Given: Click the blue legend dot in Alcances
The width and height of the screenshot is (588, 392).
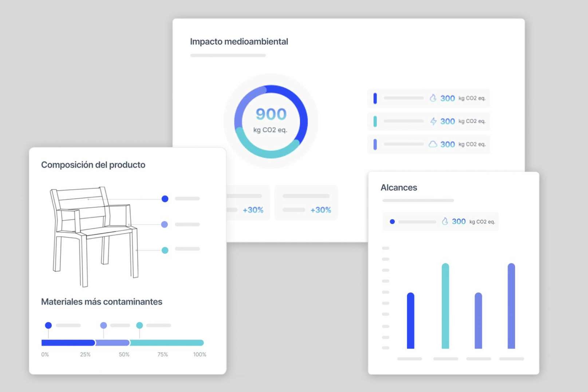Looking at the screenshot, I should pyautogui.click(x=392, y=222).
